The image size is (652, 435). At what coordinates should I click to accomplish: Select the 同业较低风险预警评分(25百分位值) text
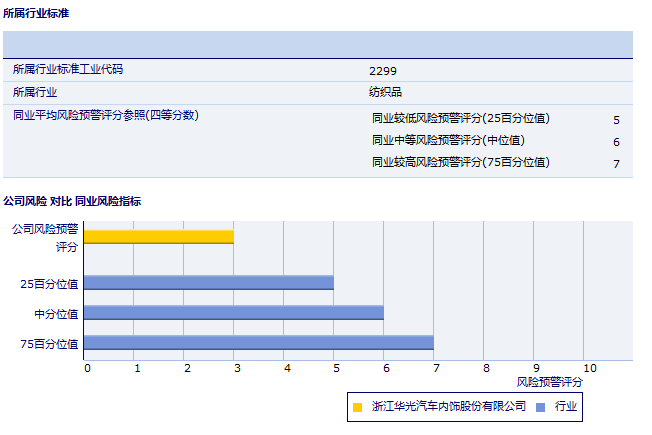(x=461, y=118)
